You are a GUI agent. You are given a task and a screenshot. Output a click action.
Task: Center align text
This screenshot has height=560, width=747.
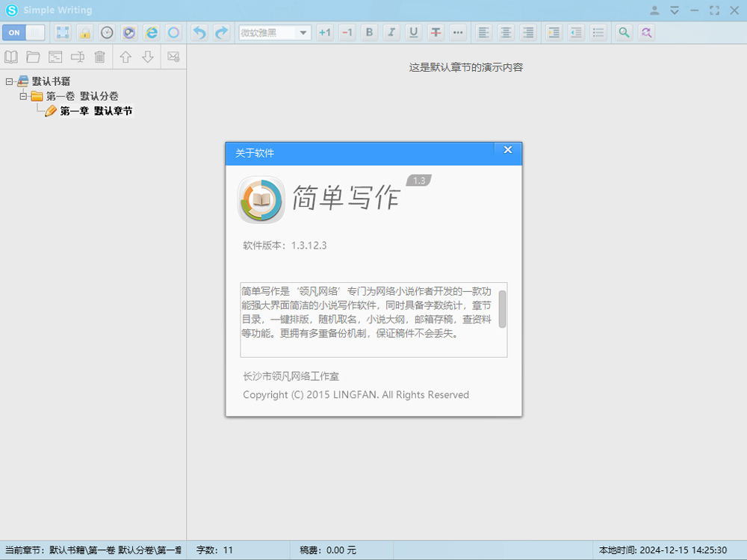[506, 32]
